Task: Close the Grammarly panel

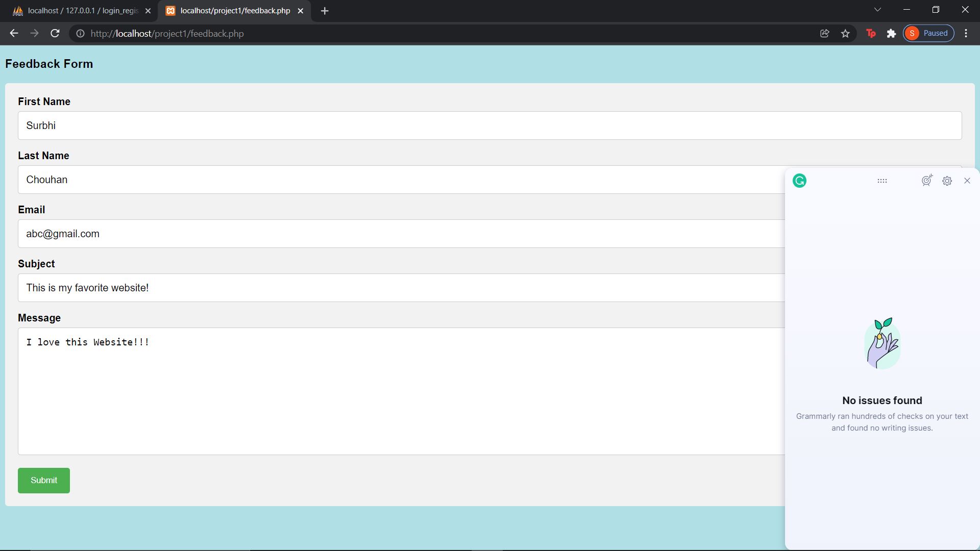Action: 967,181
